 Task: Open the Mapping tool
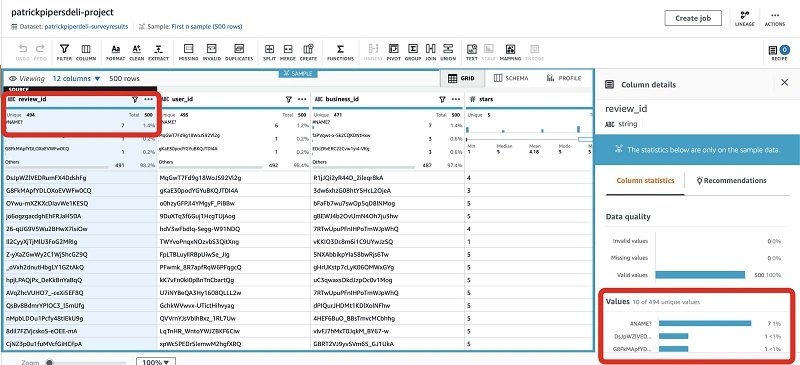point(510,53)
